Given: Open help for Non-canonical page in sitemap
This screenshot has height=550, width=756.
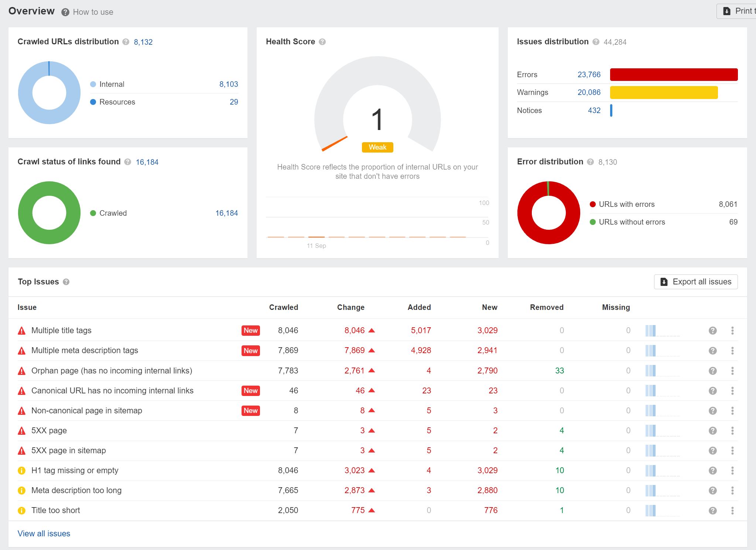Looking at the screenshot, I should coord(713,411).
